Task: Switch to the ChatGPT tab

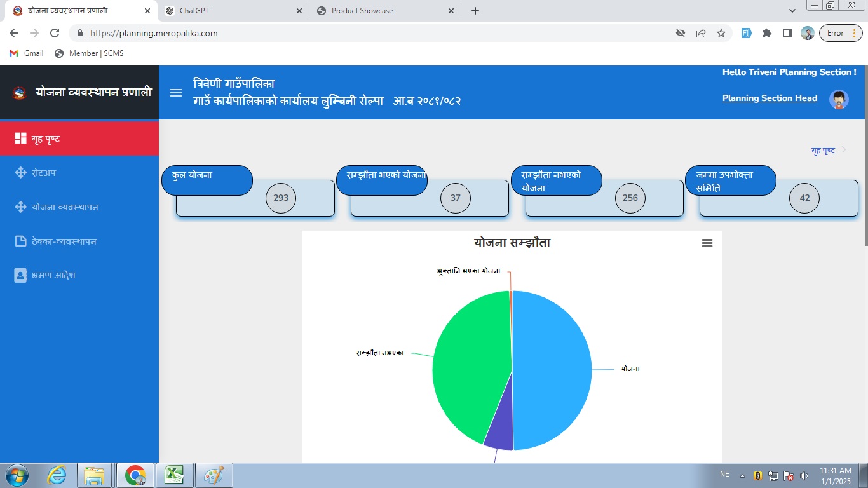Action: [233, 11]
